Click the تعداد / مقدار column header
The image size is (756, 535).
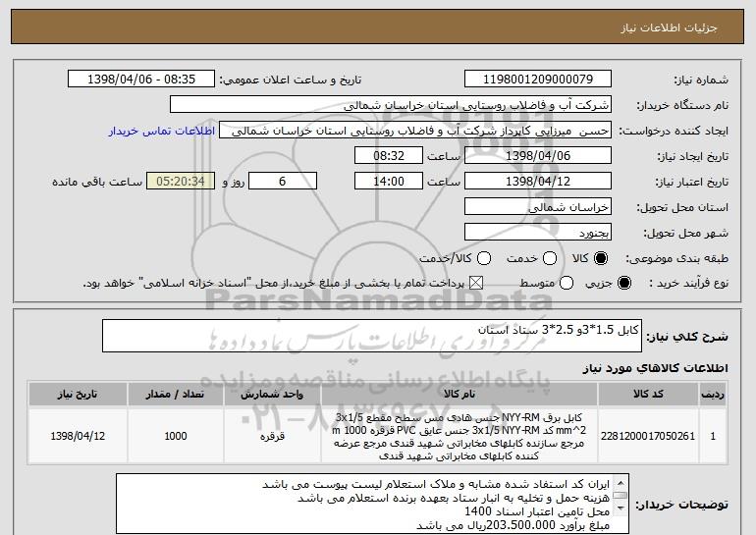point(176,395)
